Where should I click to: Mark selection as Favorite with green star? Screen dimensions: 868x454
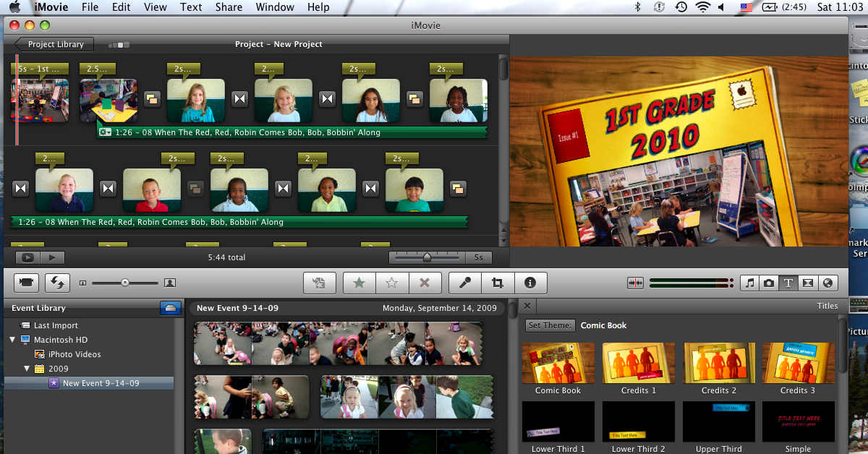[359, 283]
